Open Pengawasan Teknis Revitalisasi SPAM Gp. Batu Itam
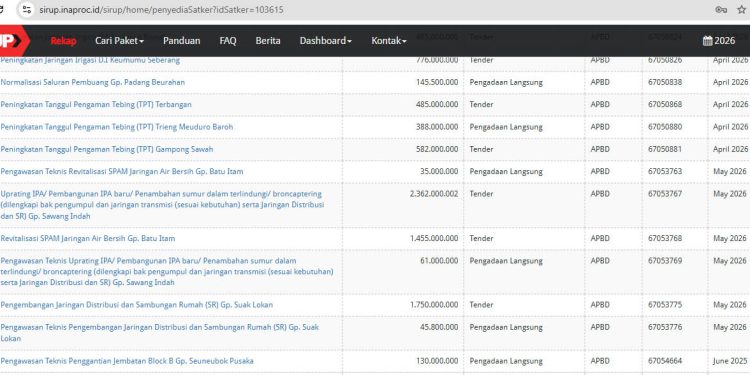The image size is (750, 375). (122, 171)
